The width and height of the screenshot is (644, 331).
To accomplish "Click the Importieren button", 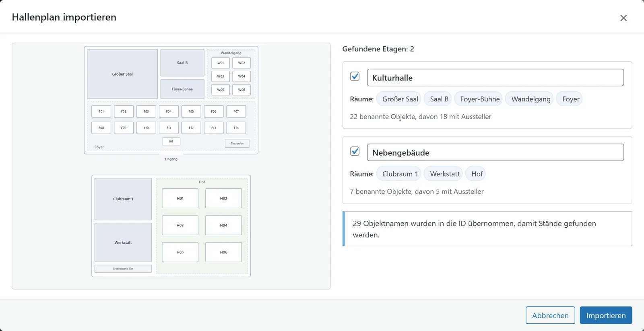I will [606, 315].
